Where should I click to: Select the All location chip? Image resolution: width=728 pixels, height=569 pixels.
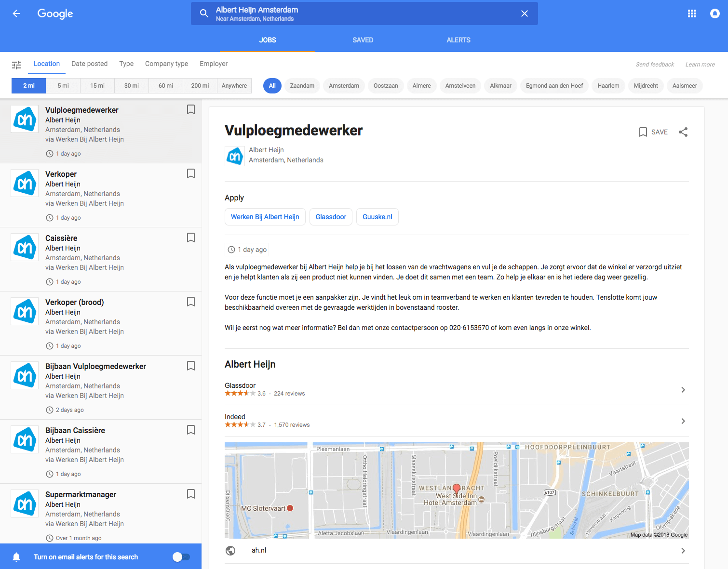(272, 86)
